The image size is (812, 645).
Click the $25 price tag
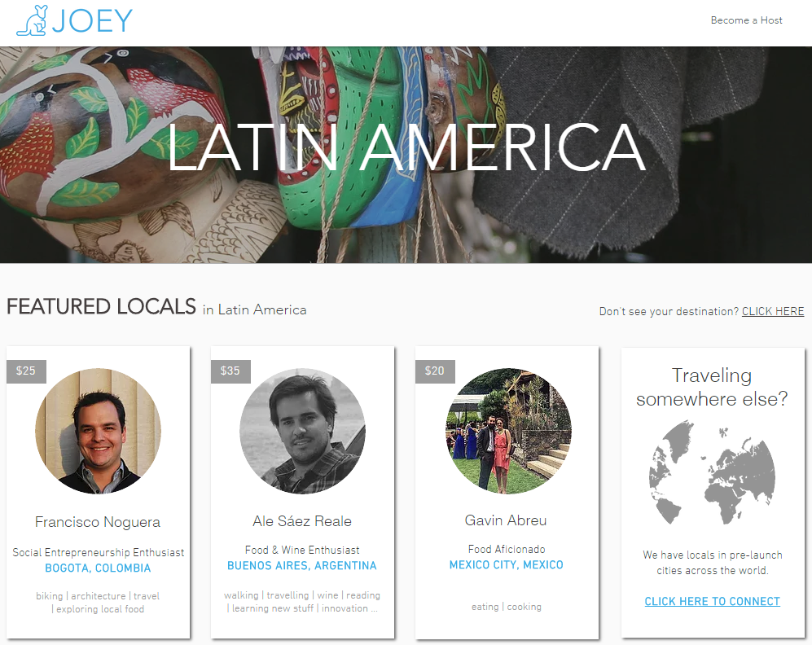(x=26, y=371)
